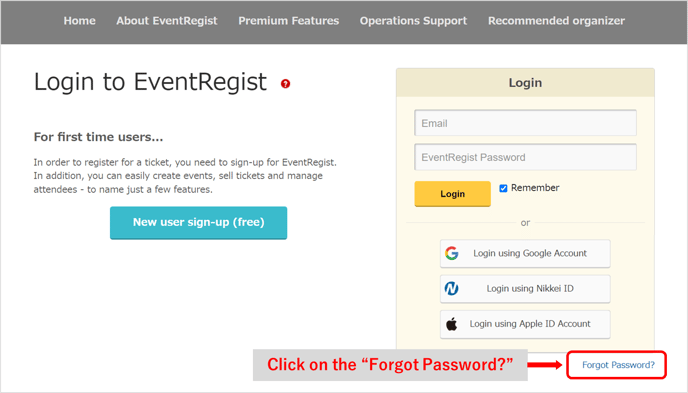Click the Google logo icon
The width and height of the screenshot is (688, 393).
point(452,253)
